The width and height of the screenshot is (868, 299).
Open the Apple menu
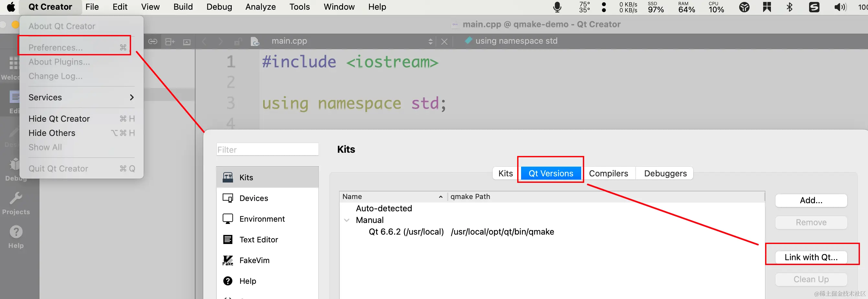coord(11,7)
